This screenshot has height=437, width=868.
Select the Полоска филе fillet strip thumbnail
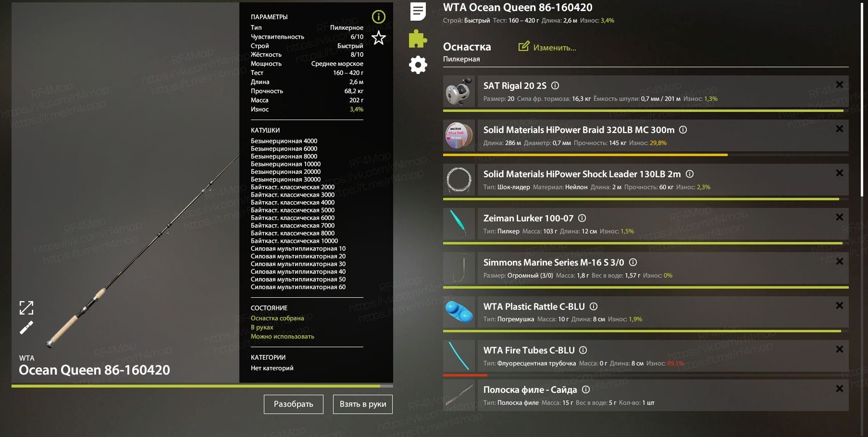pyautogui.click(x=459, y=395)
